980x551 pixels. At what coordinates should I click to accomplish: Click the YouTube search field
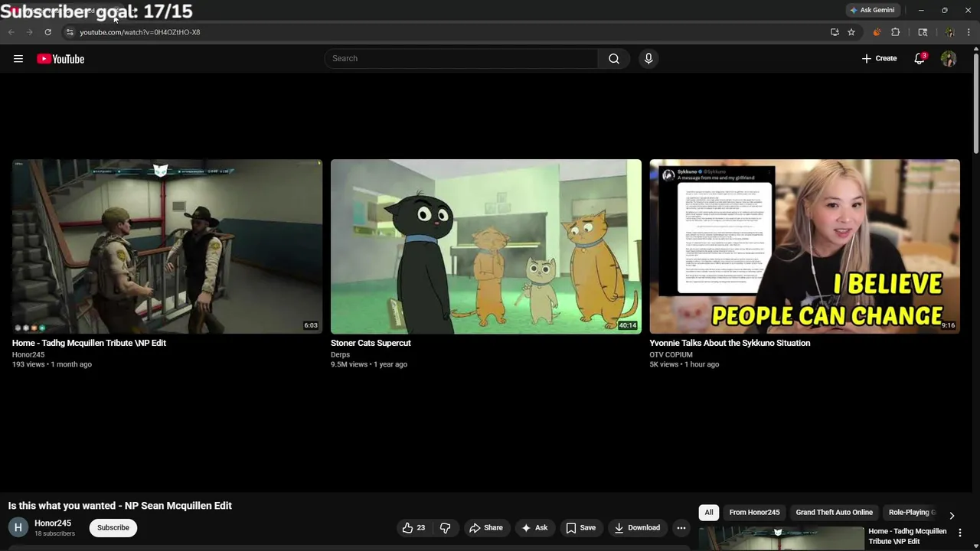pos(462,59)
